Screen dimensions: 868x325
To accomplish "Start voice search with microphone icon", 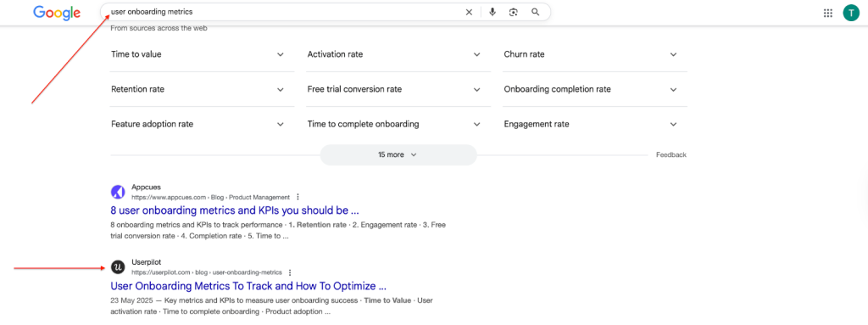I will coord(492,12).
